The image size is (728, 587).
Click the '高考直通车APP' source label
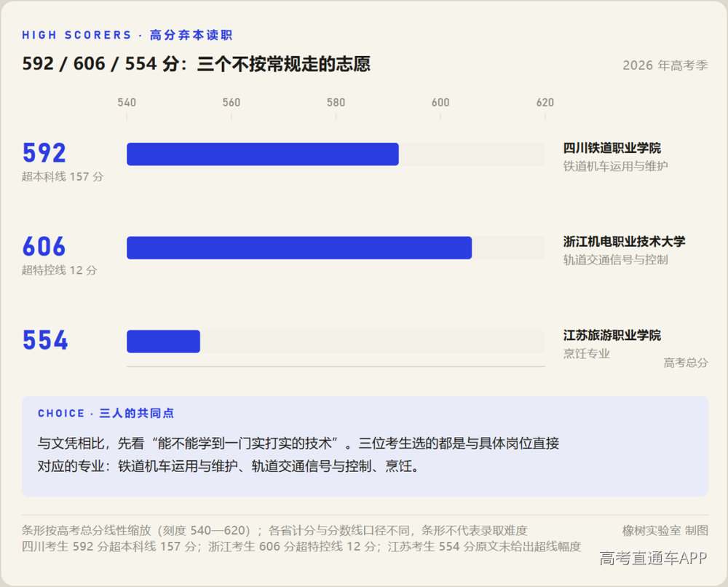tap(653, 558)
